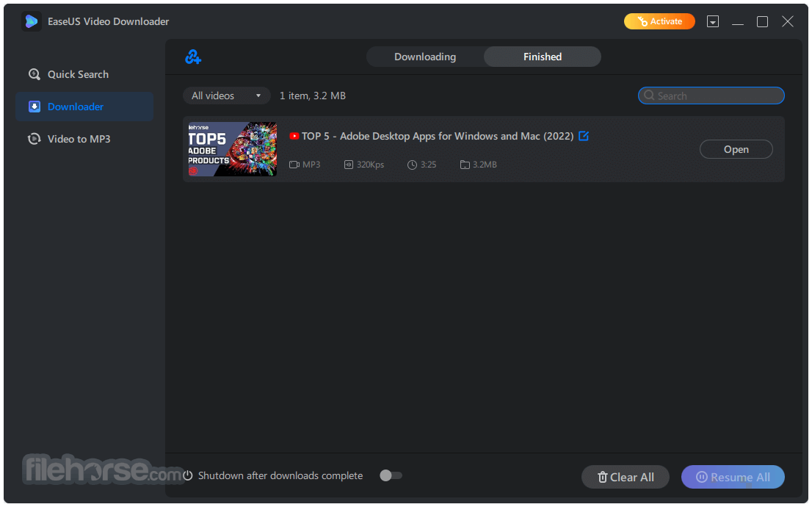Click the Resume All button
812x507 pixels.
click(733, 477)
